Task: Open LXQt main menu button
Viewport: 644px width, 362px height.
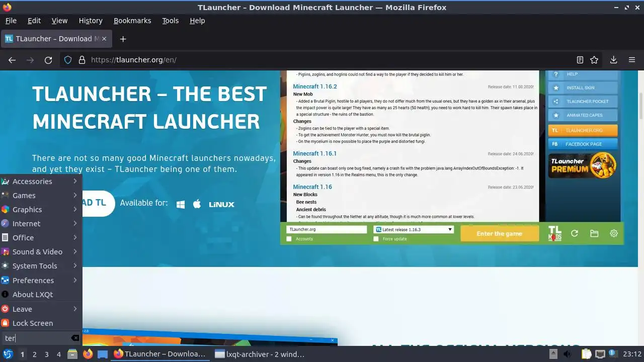Action: (x=8, y=354)
